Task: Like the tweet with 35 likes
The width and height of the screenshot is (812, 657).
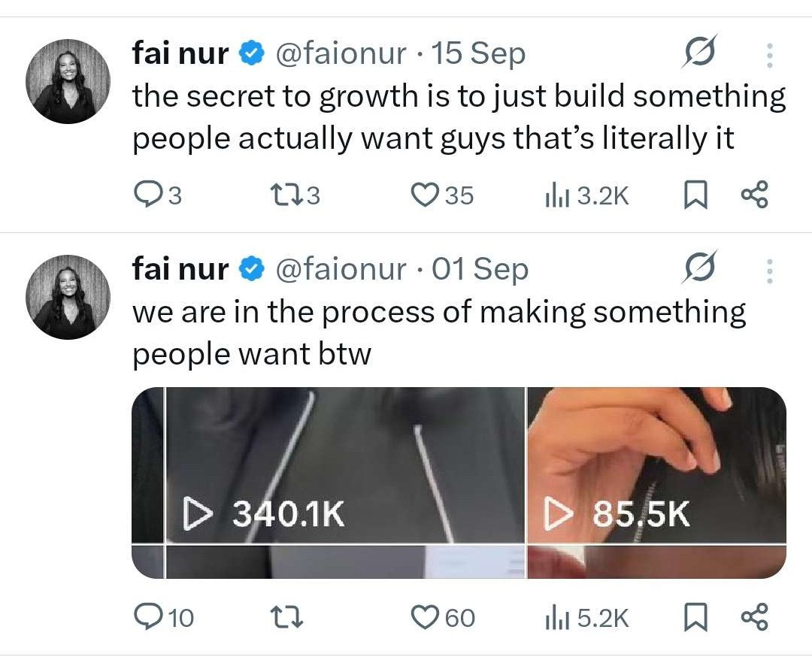Action: (442, 195)
